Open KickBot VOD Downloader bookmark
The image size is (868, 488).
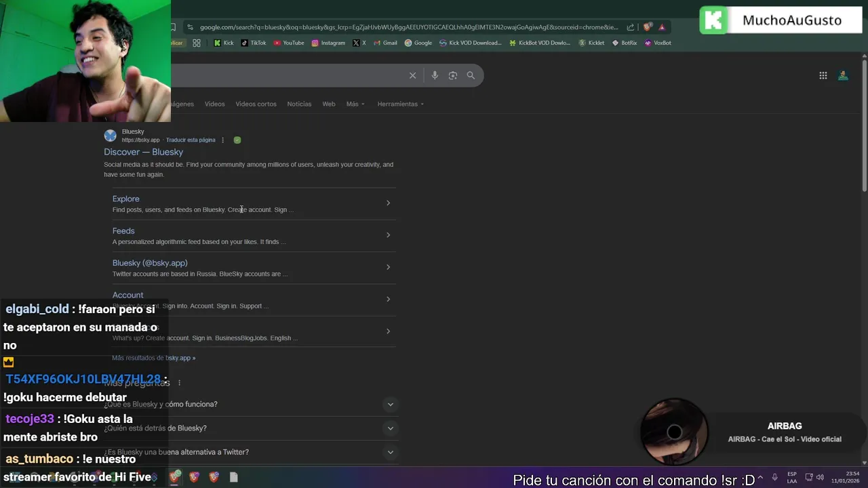coord(540,43)
